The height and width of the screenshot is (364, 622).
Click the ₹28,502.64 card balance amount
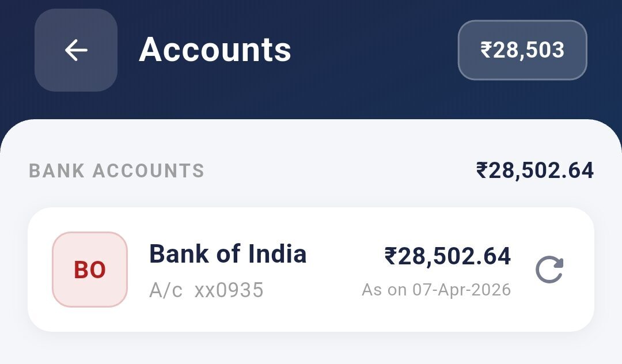click(x=447, y=256)
